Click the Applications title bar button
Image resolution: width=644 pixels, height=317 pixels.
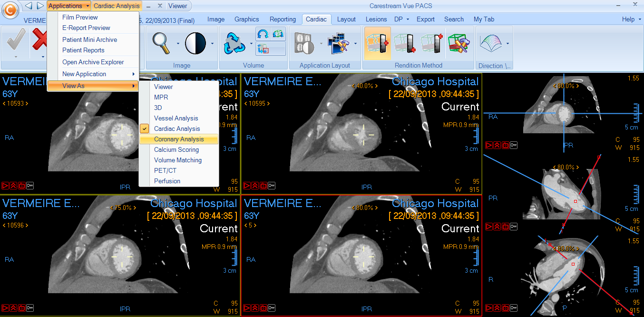(69, 6)
